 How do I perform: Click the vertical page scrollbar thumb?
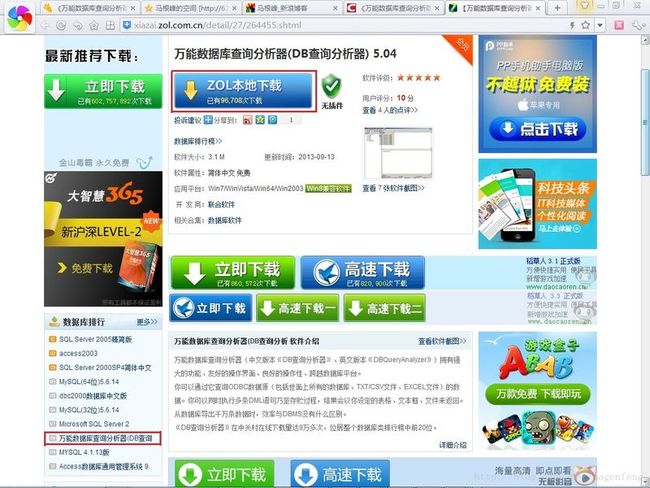click(x=645, y=120)
